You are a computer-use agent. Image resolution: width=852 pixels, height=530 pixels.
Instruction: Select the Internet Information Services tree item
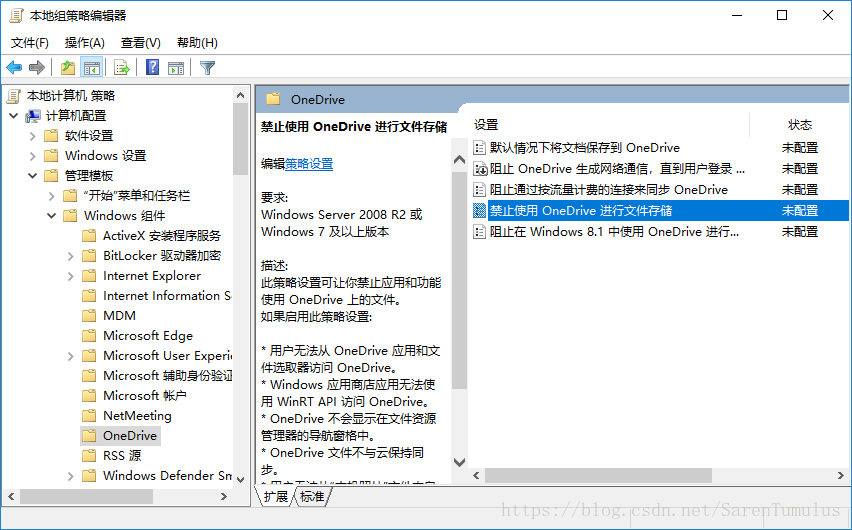tap(167, 296)
